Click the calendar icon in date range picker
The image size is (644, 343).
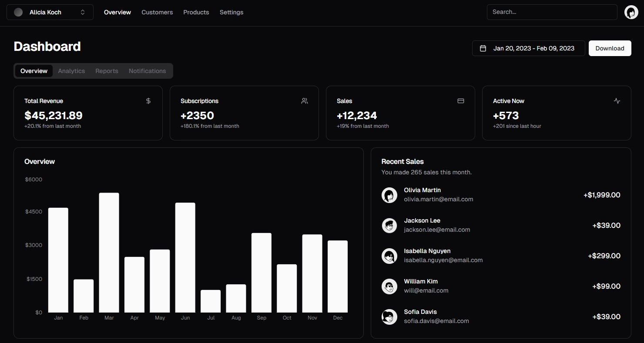[x=483, y=48]
